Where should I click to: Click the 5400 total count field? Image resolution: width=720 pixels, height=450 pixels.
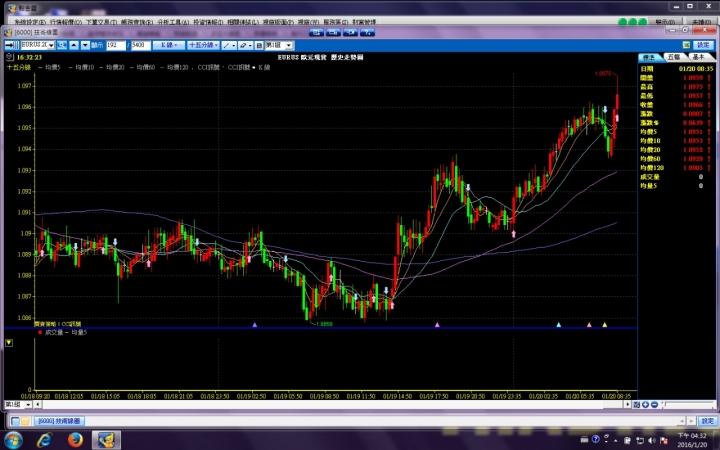141,45
